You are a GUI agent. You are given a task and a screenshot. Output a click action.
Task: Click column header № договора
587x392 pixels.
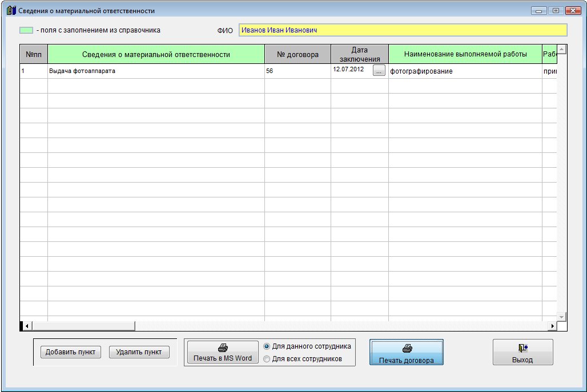pos(297,55)
